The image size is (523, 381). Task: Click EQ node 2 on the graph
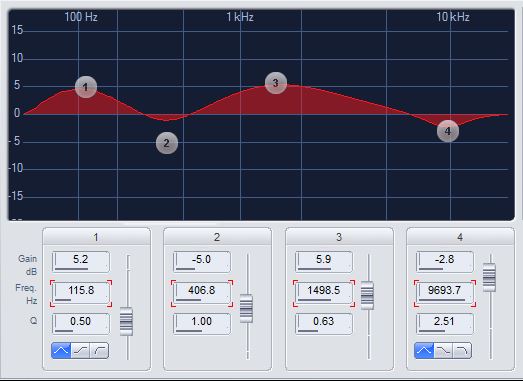click(x=167, y=143)
